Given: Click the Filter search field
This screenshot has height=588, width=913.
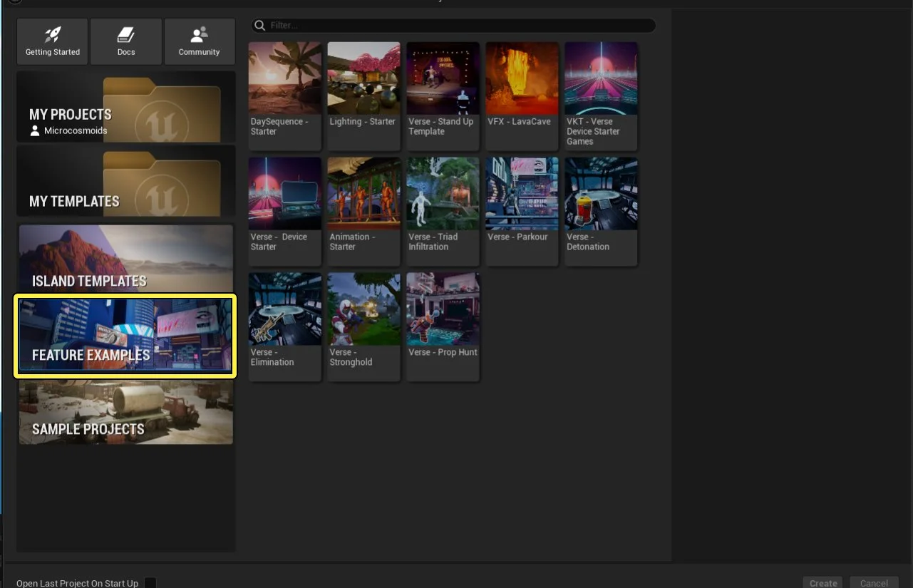Looking at the screenshot, I should click(x=453, y=26).
